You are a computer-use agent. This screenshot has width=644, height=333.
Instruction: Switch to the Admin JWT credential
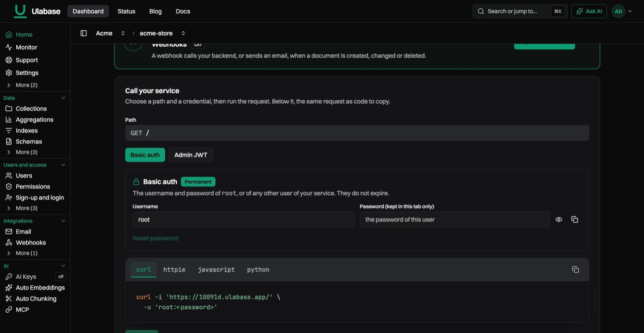191,155
